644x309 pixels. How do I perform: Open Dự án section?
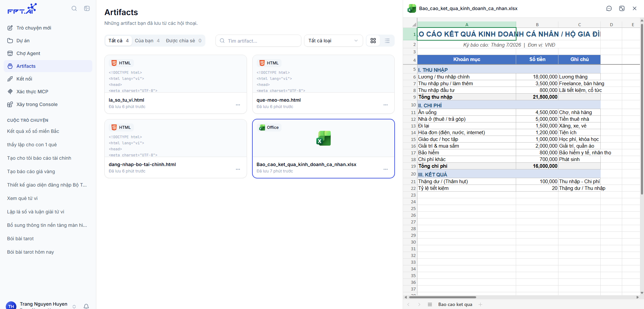[x=48, y=41]
